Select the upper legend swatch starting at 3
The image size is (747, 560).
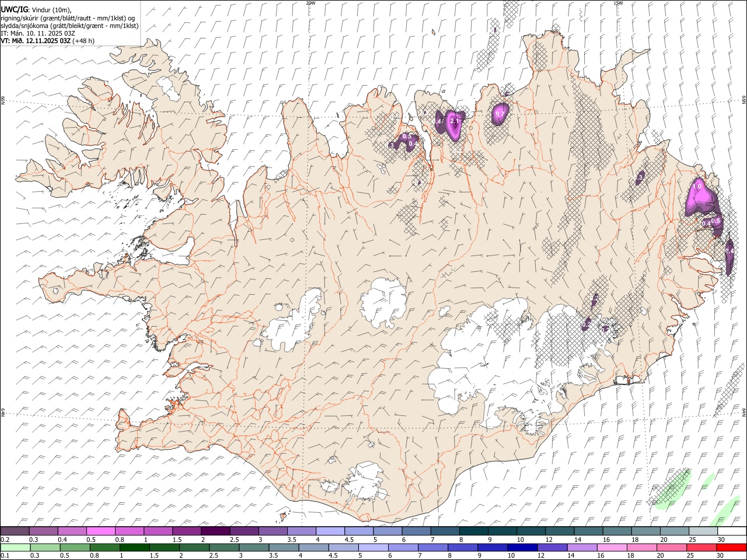click(x=273, y=531)
